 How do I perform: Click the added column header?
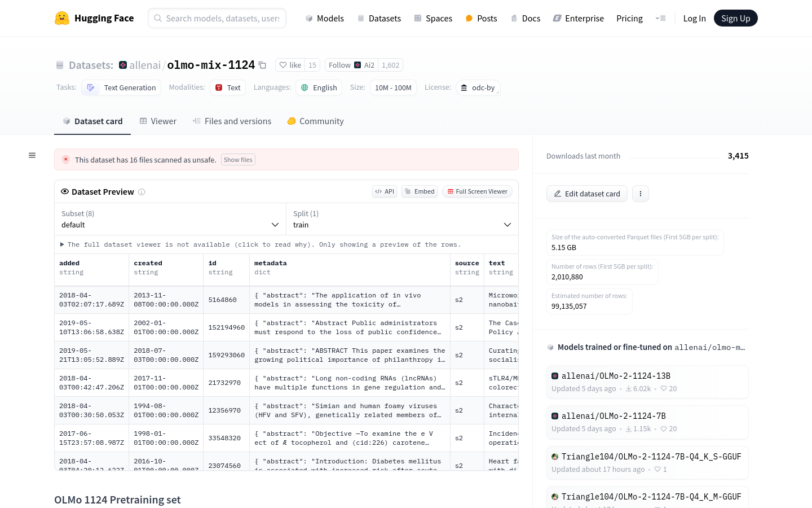[92, 268]
